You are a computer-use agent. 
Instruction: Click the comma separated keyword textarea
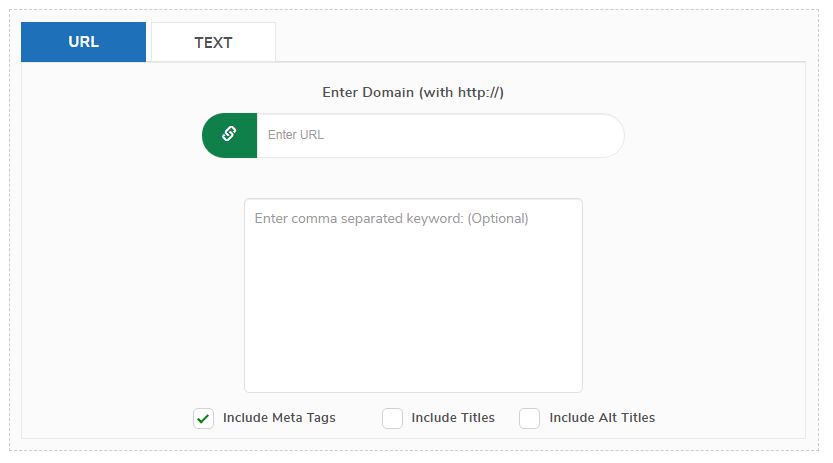[413, 296]
